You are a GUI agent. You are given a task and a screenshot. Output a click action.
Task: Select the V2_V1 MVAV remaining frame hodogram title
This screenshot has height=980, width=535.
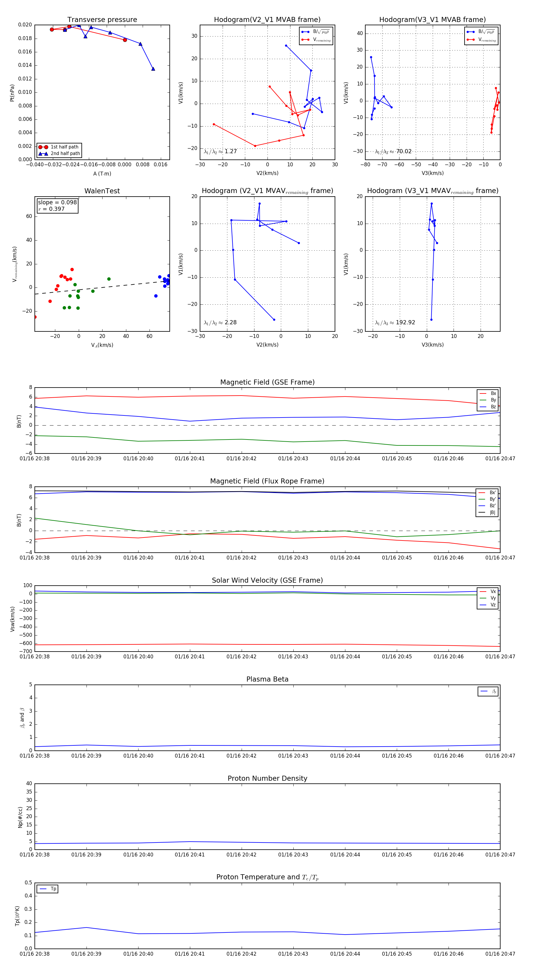tap(267, 191)
